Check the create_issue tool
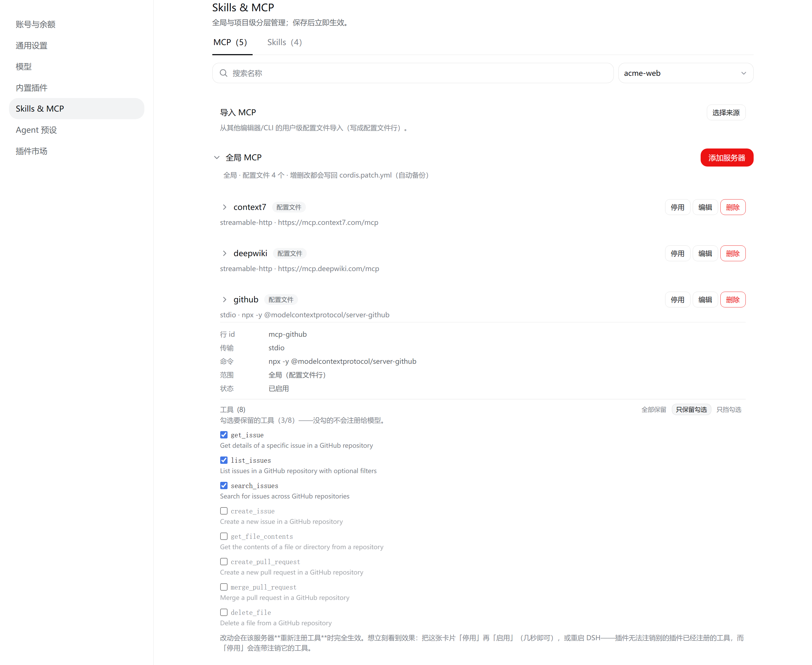The image size is (812, 665). [x=224, y=511]
